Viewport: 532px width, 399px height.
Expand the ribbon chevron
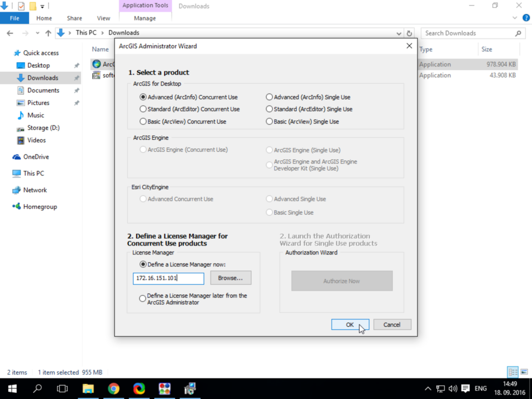515,18
